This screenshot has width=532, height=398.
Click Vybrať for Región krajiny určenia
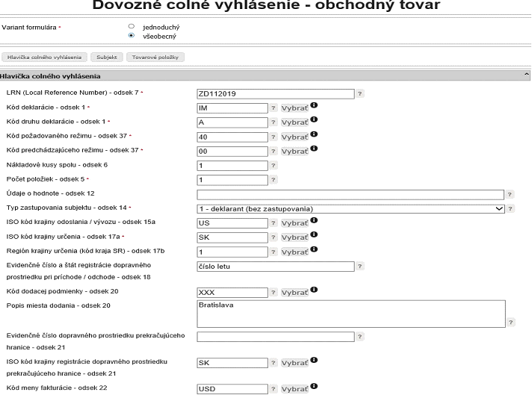pyautogui.click(x=294, y=252)
